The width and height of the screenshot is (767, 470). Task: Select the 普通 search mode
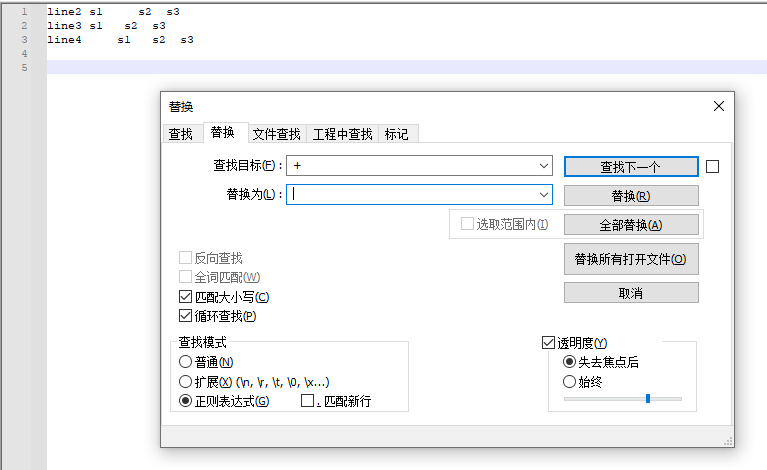pos(185,362)
